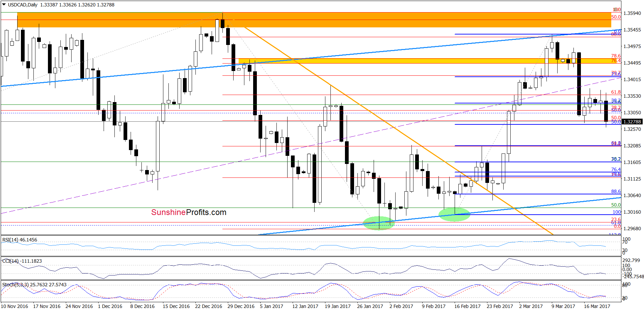Click price axis label 1.32085
644x311 pixels.
[x=632, y=146]
